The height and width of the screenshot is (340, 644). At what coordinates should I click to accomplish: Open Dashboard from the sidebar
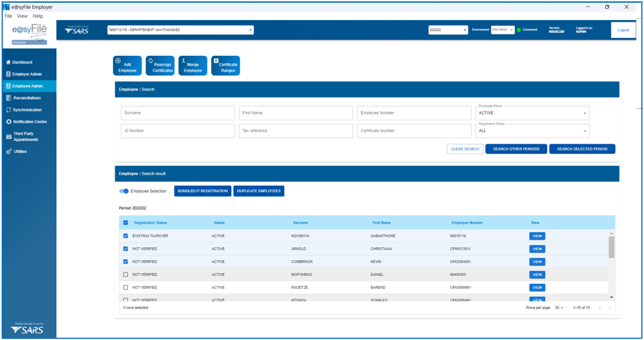point(22,62)
